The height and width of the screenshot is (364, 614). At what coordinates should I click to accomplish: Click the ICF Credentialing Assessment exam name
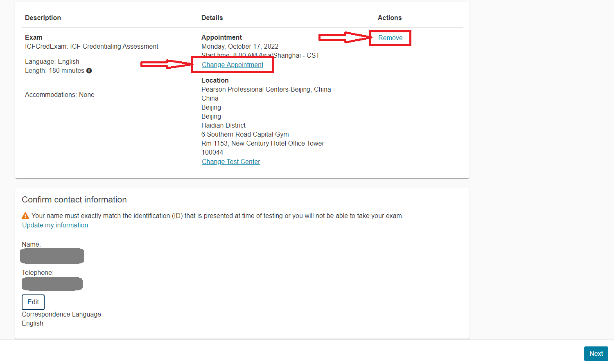click(92, 46)
